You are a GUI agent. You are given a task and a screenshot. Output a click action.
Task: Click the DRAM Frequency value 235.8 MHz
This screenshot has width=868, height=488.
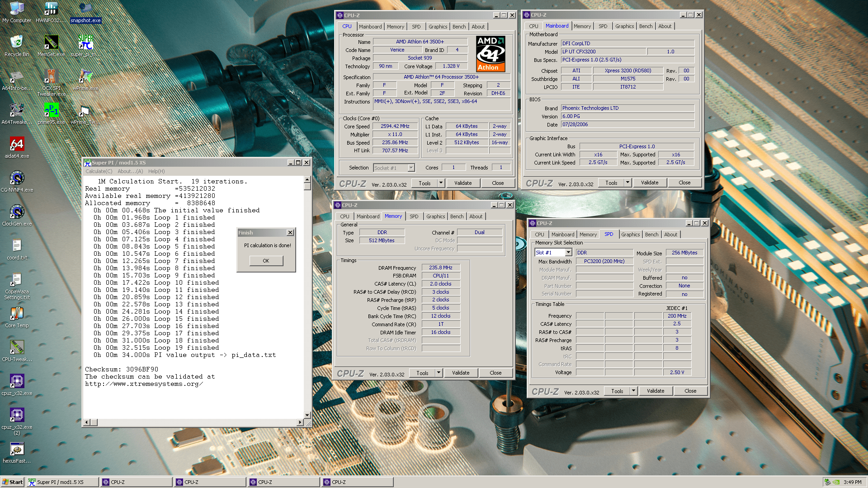click(x=441, y=267)
